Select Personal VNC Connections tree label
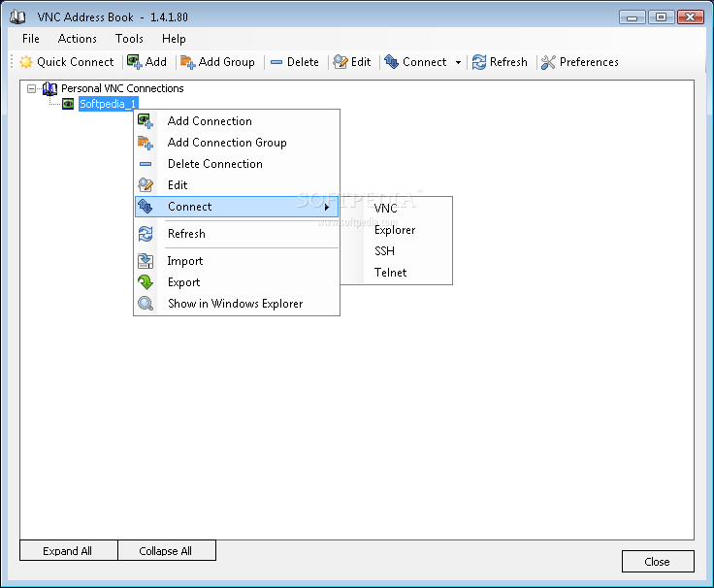714x588 pixels. click(x=122, y=88)
